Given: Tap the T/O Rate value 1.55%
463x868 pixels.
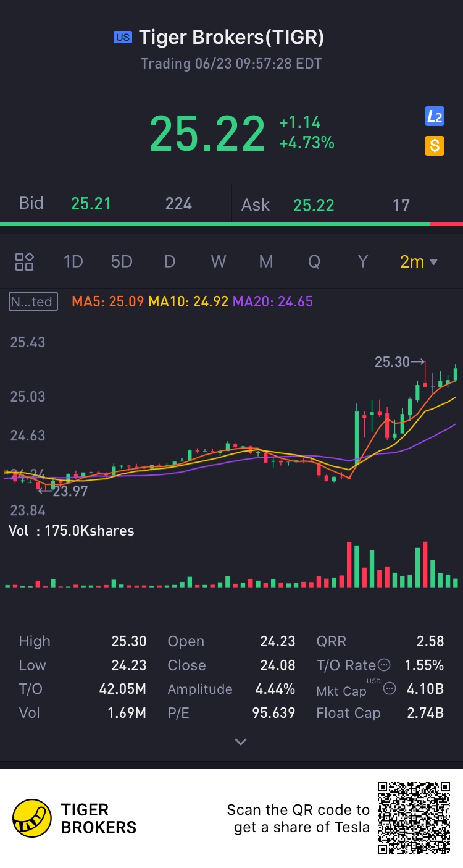Looking at the screenshot, I should point(424,665).
